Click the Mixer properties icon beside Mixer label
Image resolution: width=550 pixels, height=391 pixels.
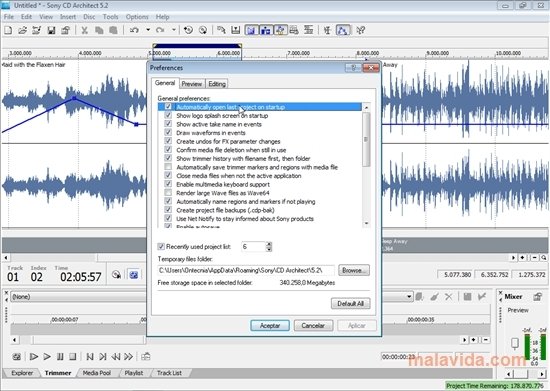(x=538, y=297)
